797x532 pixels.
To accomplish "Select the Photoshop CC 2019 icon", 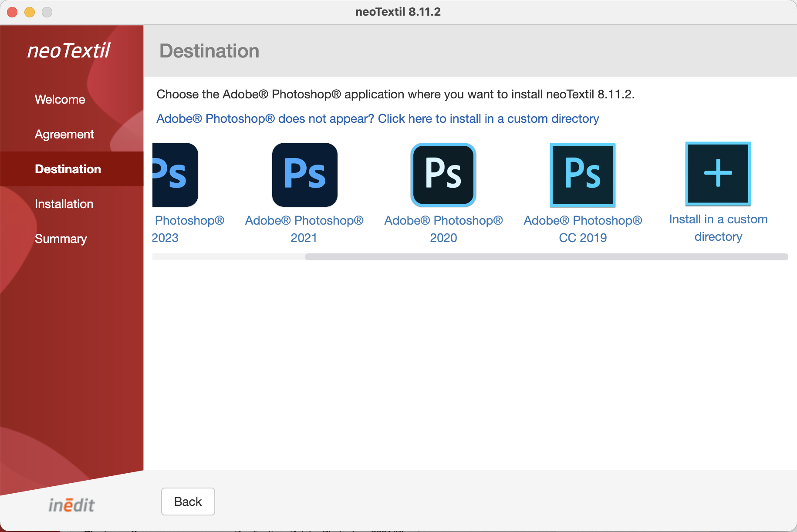I will [583, 175].
